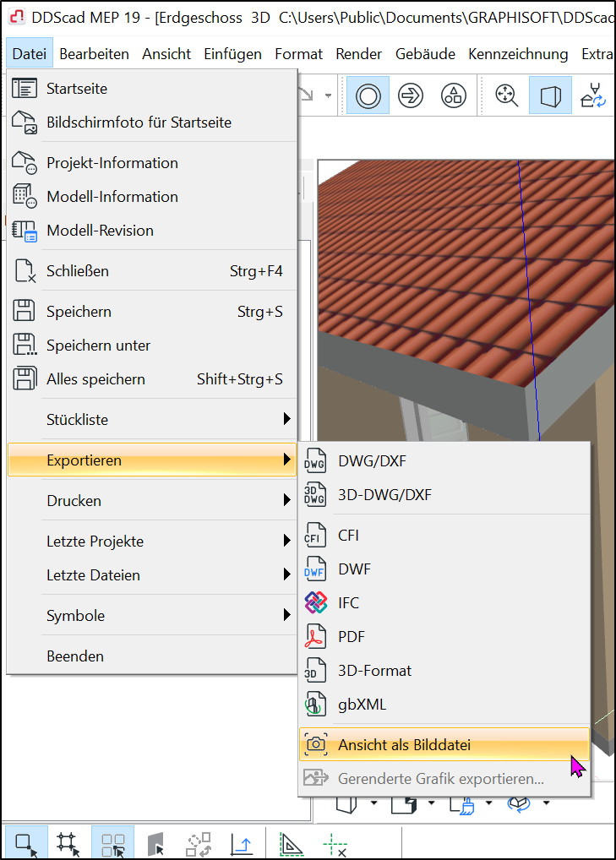Open dropdown beside page-with-brush icon
616x860 pixels.
tap(488, 803)
